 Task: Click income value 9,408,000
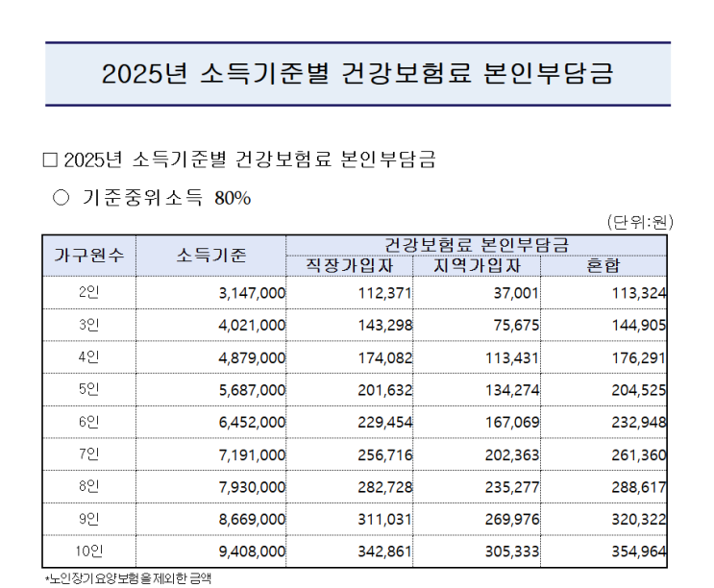pyautogui.click(x=253, y=551)
